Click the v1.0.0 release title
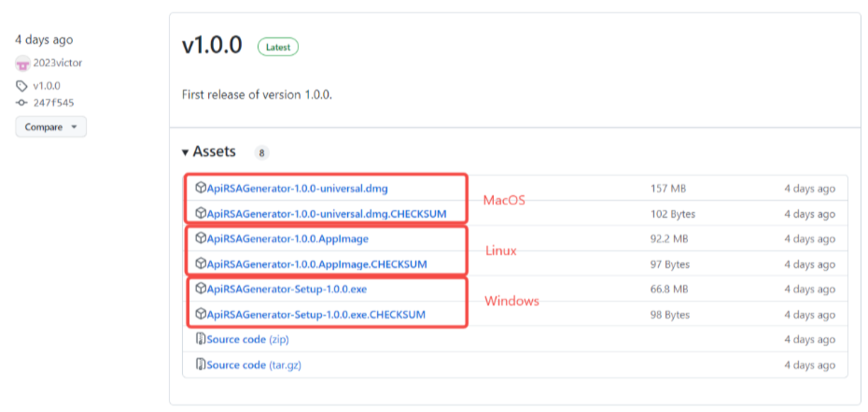This screenshot has height=412, width=868. point(212,47)
